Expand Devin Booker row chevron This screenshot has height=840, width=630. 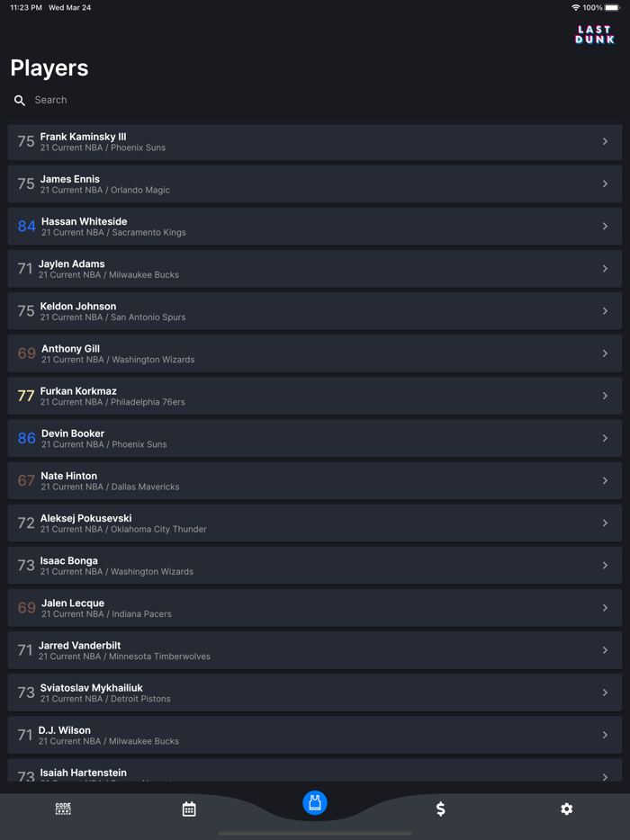point(605,438)
